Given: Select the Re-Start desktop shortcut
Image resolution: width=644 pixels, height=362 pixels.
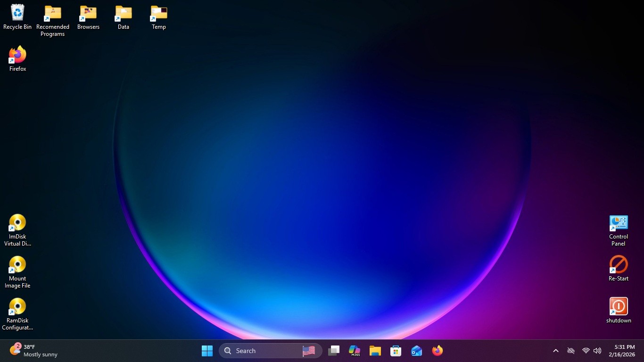Looking at the screenshot, I should click(619, 269).
